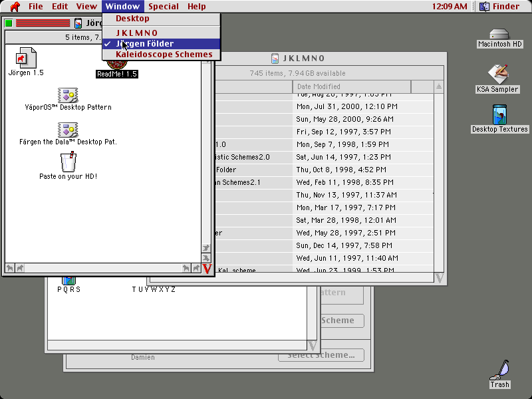The image size is (532, 399).
Task: Choose Kaleidoscope Schemes from Window menu
Action: [161, 55]
